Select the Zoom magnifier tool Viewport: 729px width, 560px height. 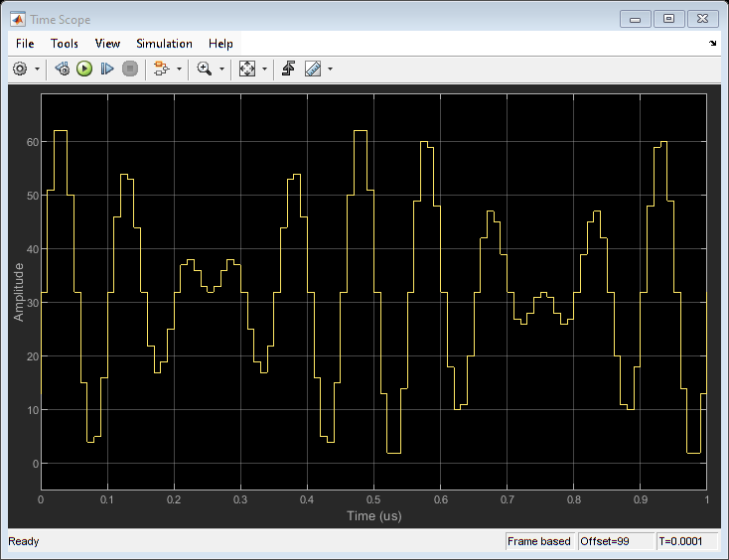[205, 69]
